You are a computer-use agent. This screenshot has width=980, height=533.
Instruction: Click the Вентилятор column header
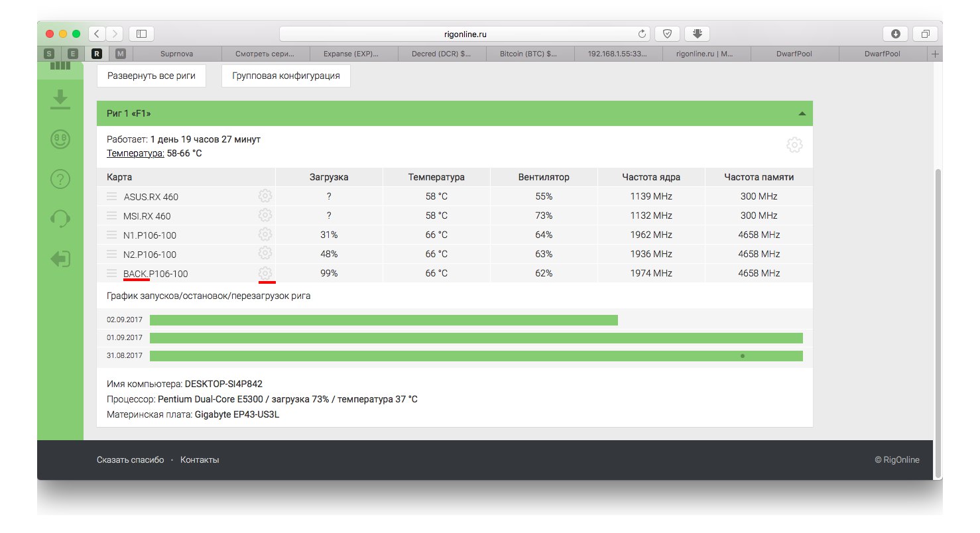tap(544, 177)
